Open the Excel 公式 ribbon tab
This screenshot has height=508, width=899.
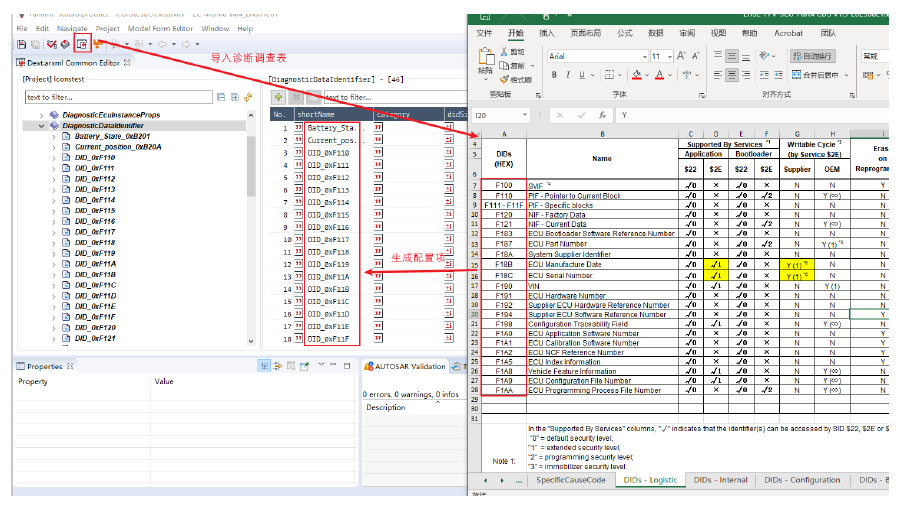(624, 33)
